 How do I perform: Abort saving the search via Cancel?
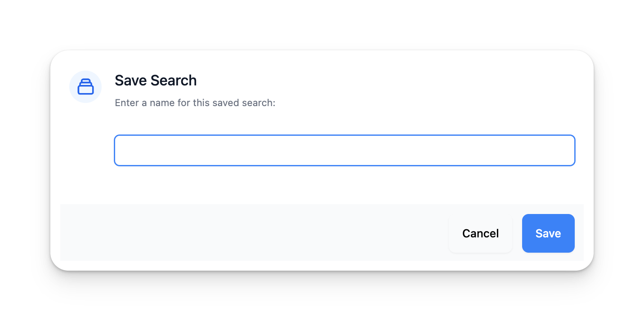coord(480,233)
